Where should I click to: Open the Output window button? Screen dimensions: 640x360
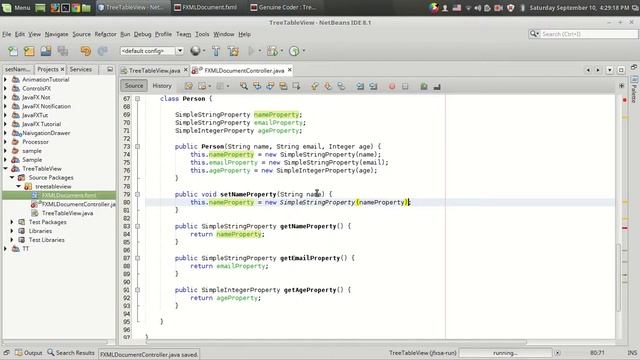pos(29,353)
